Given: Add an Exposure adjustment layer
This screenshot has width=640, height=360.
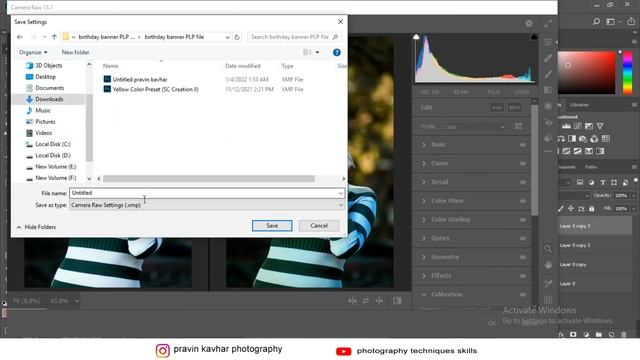Looking at the screenshot, I should point(589,126).
